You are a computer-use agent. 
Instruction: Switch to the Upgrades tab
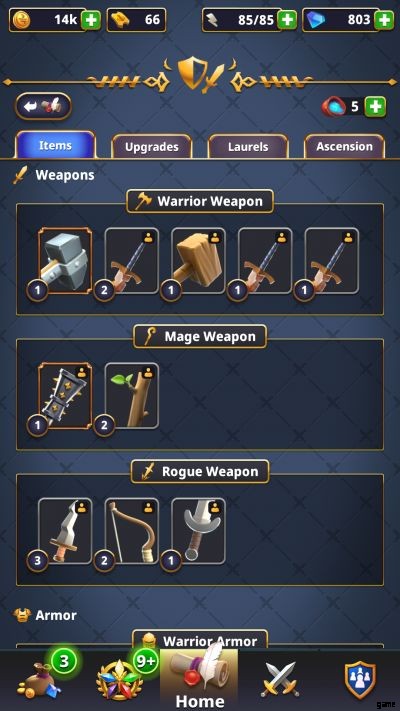click(152, 146)
